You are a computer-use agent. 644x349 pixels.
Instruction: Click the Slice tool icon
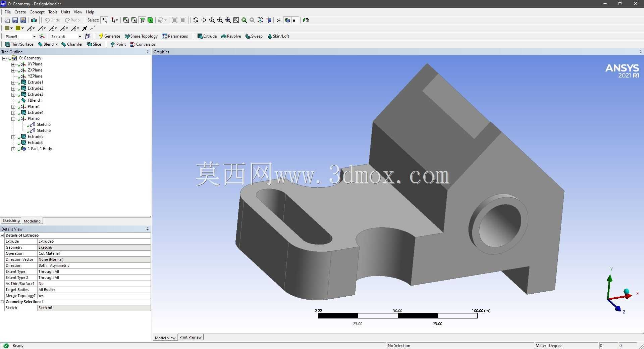tap(89, 44)
